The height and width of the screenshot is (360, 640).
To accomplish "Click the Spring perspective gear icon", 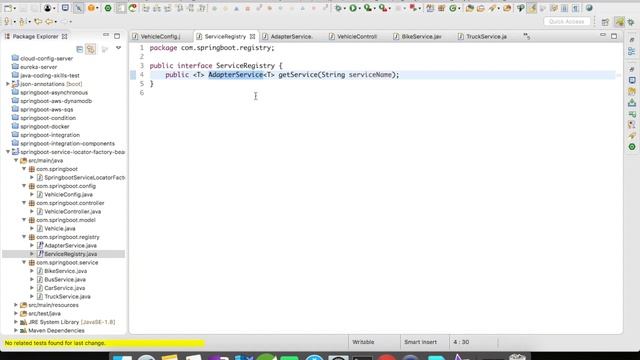I will click(631, 22).
